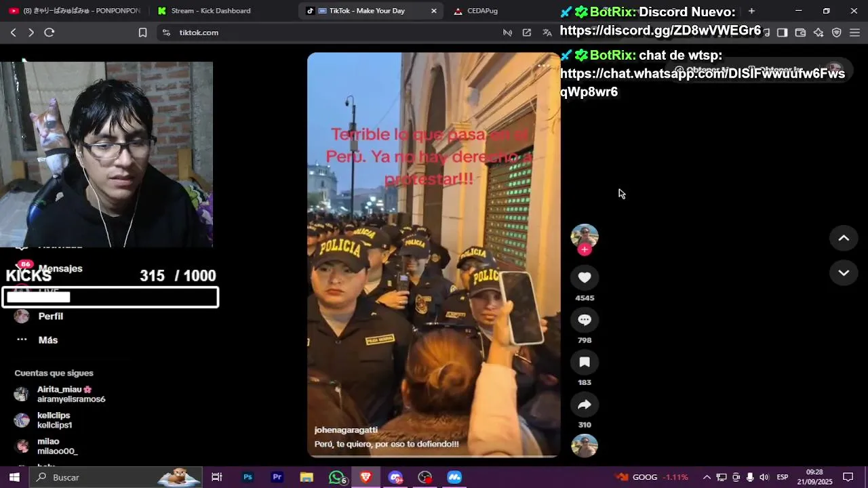
Task: Open Mensajes in the TikTok sidebar
Action: click(60, 268)
